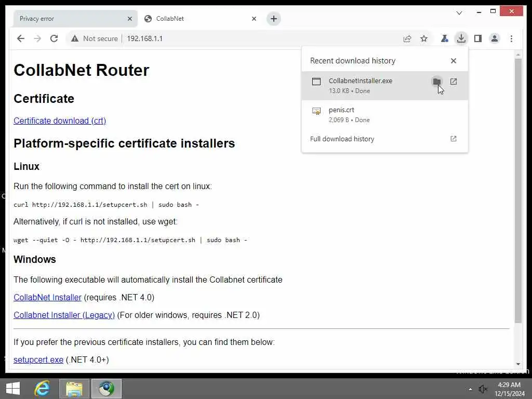Open File Explorer from taskbar
Image resolution: width=532 pixels, height=399 pixels.
(74, 389)
